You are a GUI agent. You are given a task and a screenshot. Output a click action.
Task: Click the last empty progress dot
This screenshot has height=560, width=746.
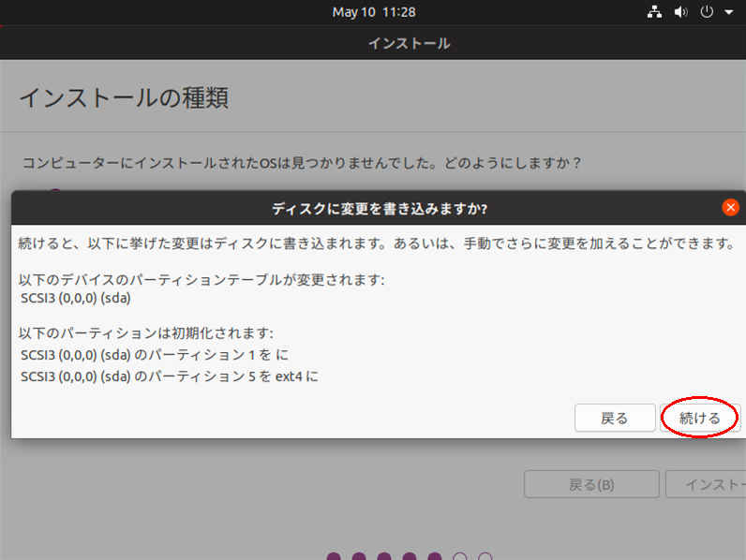[485, 557]
